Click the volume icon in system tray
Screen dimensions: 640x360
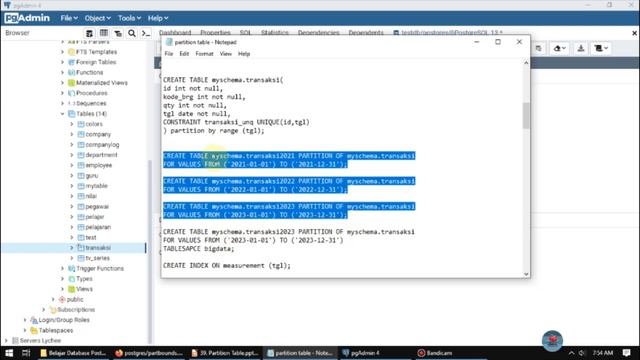582,353
